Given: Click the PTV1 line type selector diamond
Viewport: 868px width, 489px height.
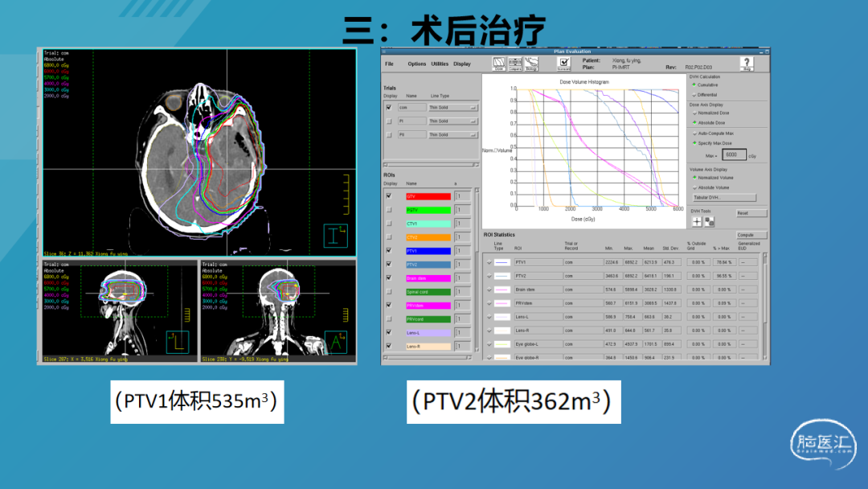Looking at the screenshot, I should 489,262.
